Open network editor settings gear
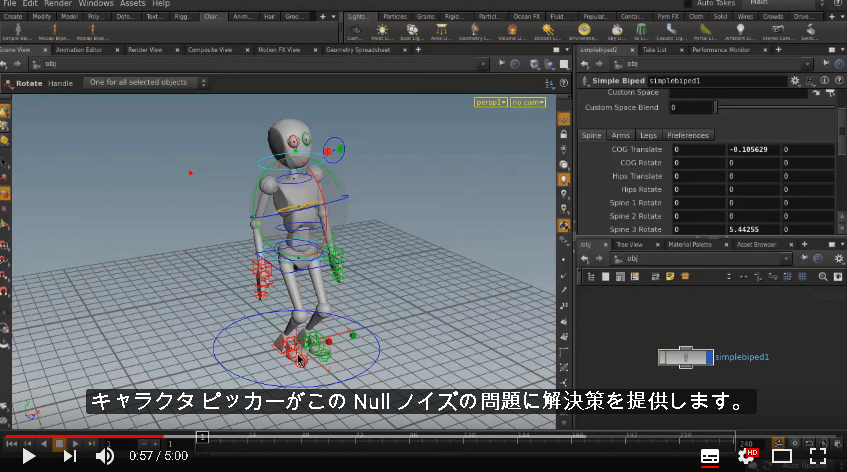This screenshot has width=847, height=472. click(x=839, y=259)
